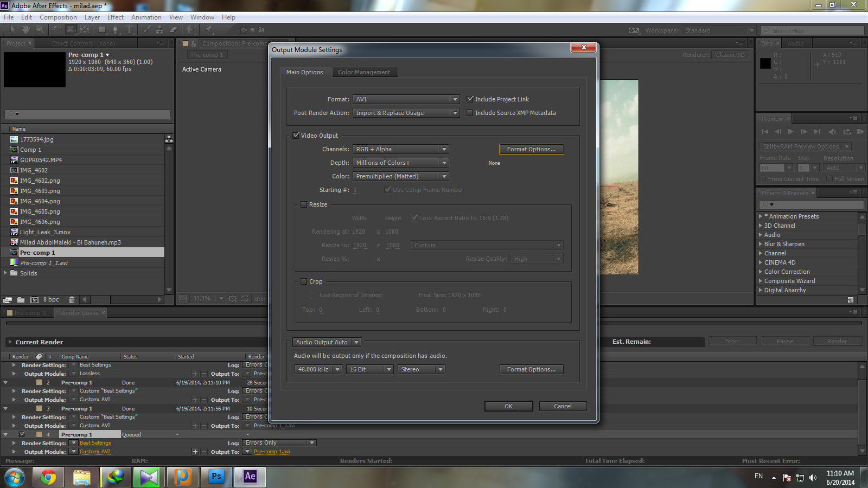Image resolution: width=868 pixels, height=488 pixels.
Task: Jump to last frame in Preview panel
Action: [817, 131]
